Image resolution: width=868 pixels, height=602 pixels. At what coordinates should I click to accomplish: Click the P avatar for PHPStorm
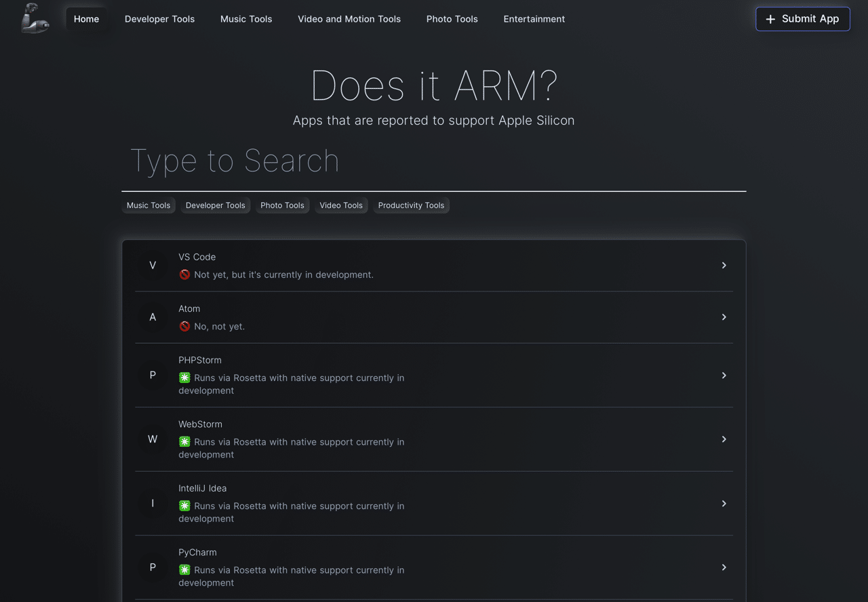pyautogui.click(x=153, y=375)
